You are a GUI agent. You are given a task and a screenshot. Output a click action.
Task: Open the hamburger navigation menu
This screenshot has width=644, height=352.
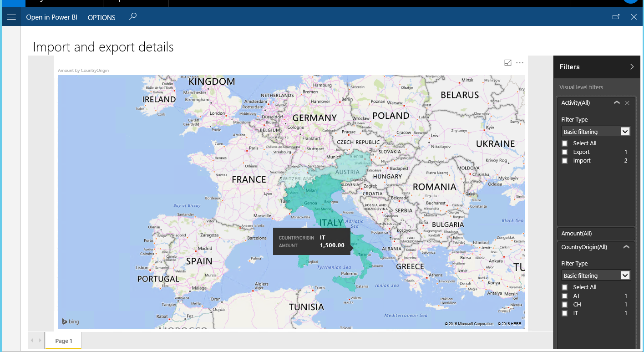click(12, 17)
